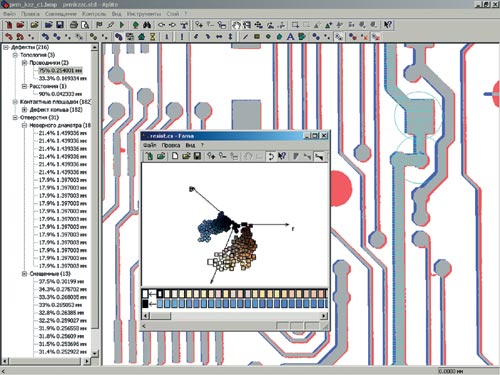Collapse the Отверстия (31) tree node

(15, 118)
